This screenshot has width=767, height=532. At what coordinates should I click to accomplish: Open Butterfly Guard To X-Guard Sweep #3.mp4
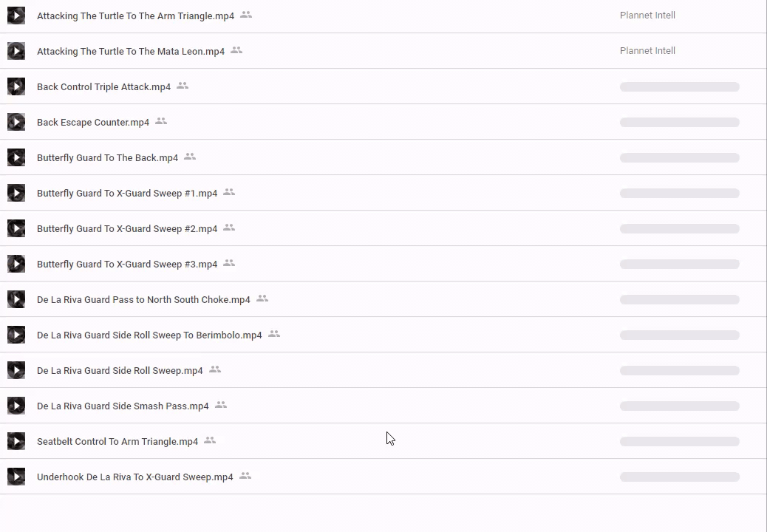point(127,265)
